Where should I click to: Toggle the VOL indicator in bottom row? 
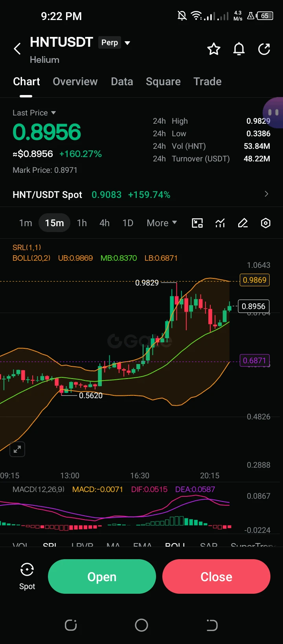point(20,545)
